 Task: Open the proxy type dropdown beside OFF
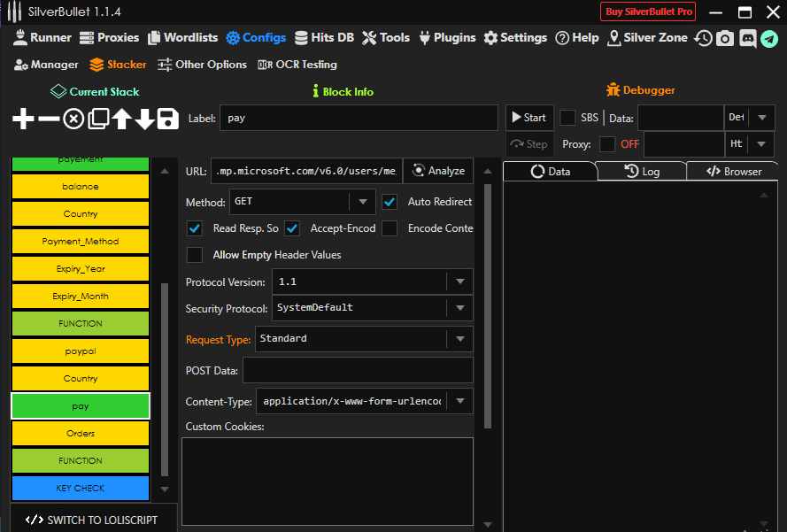(x=749, y=144)
